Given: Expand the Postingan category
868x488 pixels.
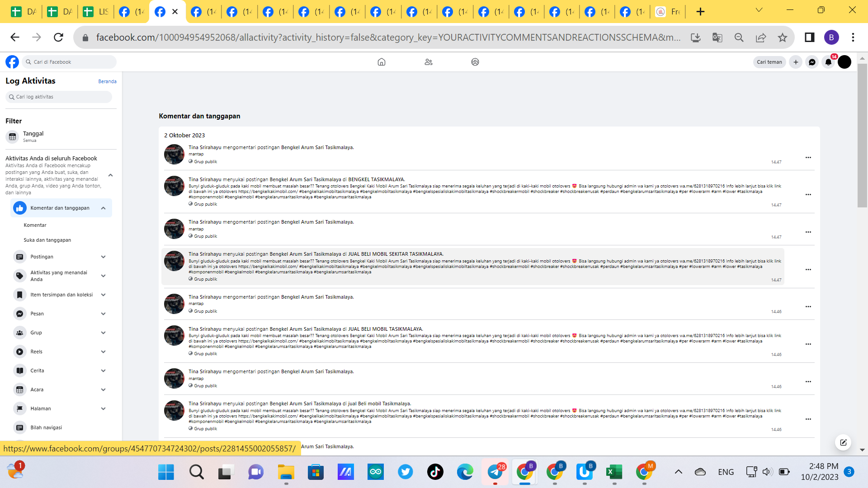Looking at the screenshot, I should click(104, 257).
